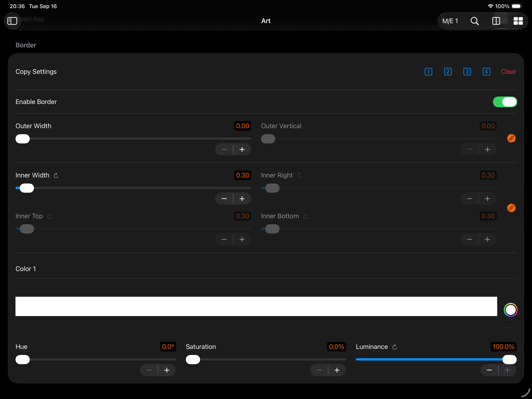The width and height of the screenshot is (532, 399).
Task: Copy settings from slot 3
Action: pyautogui.click(x=467, y=72)
